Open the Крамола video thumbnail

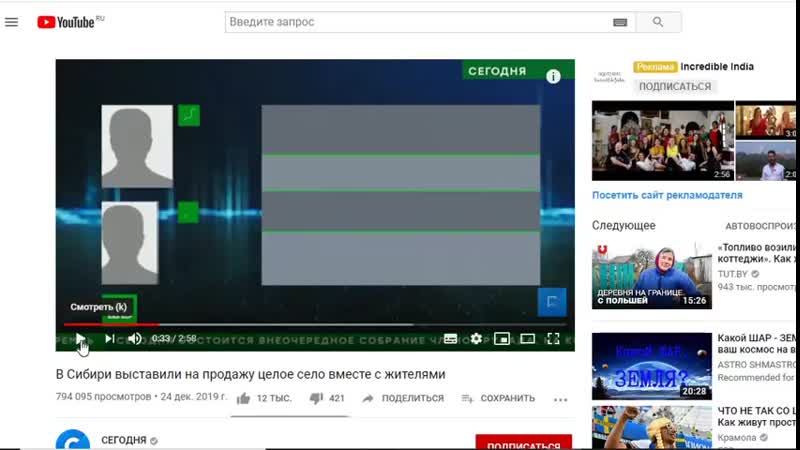pos(652,428)
